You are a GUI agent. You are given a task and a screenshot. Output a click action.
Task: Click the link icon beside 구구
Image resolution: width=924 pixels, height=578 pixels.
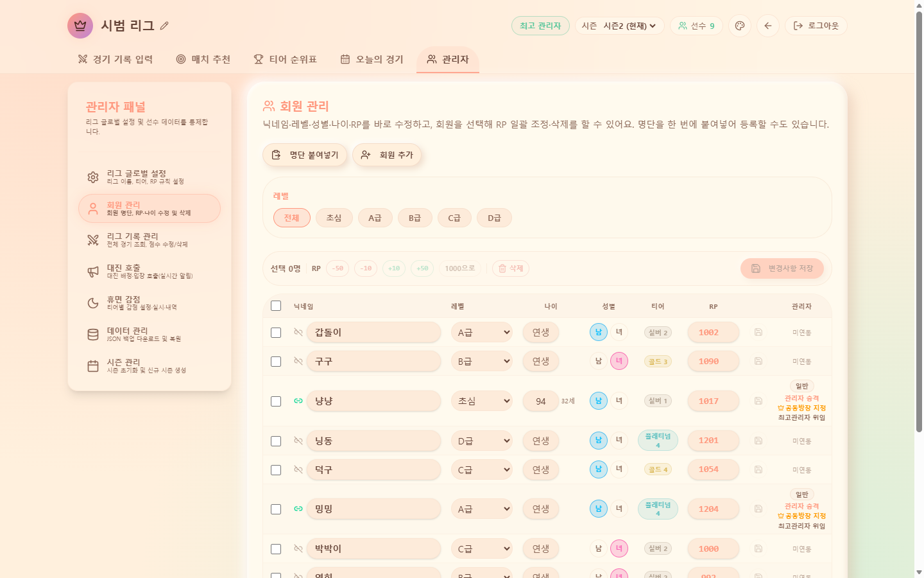point(298,361)
